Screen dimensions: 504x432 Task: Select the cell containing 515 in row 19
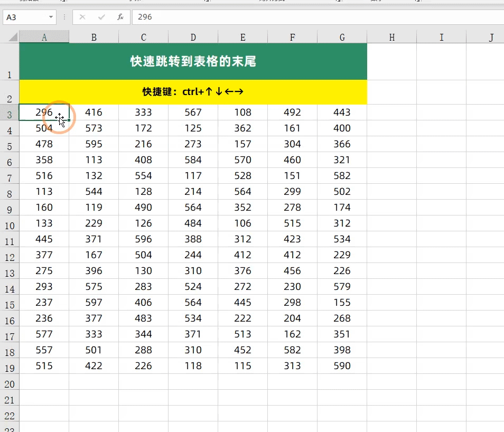coord(44,366)
